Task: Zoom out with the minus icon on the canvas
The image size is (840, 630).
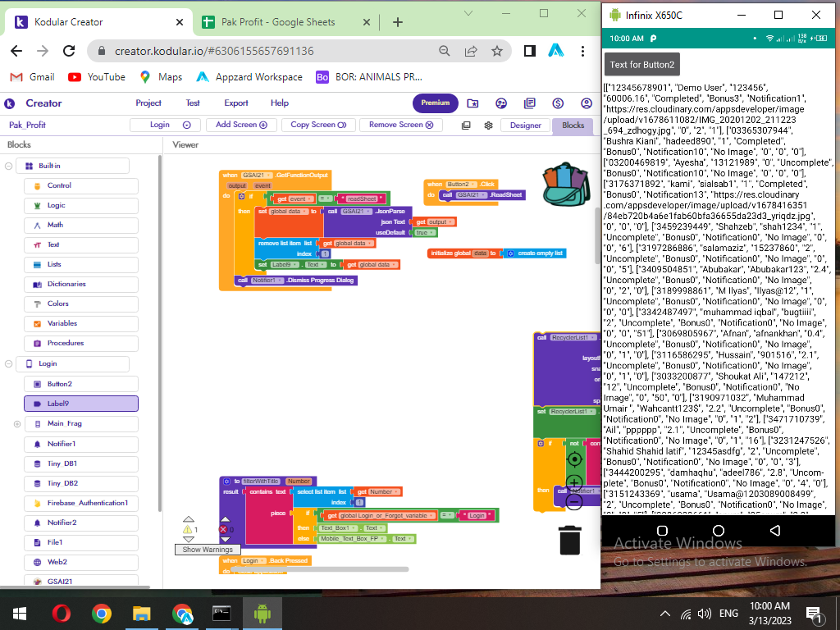Action: click(x=574, y=500)
